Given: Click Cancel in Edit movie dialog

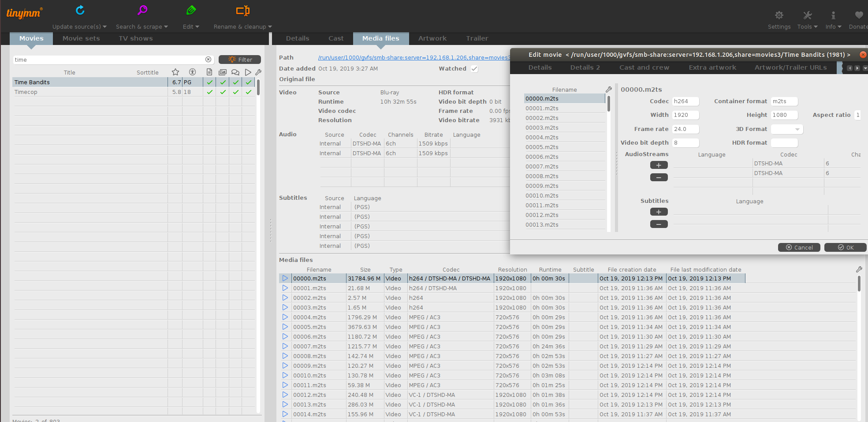Looking at the screenshot, I should [x=799, y=247].
